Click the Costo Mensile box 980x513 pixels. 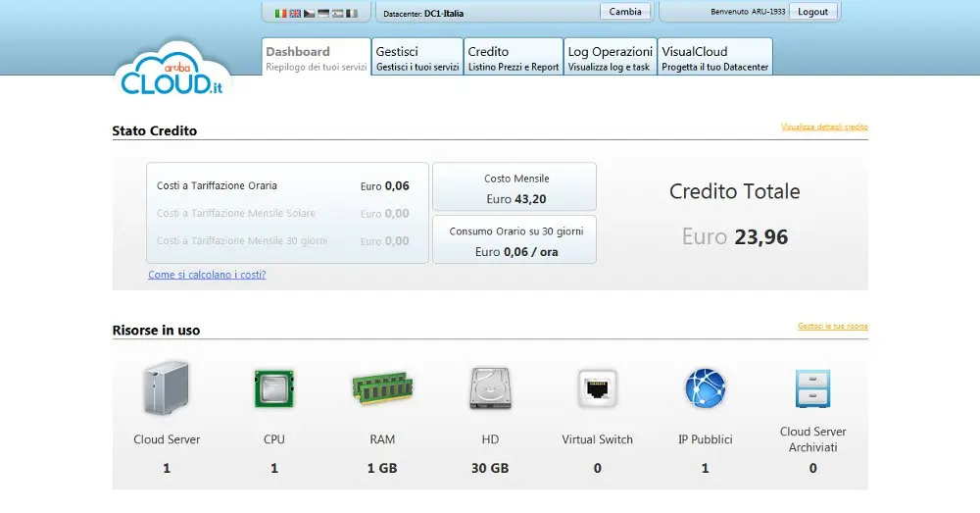(514, 187)
